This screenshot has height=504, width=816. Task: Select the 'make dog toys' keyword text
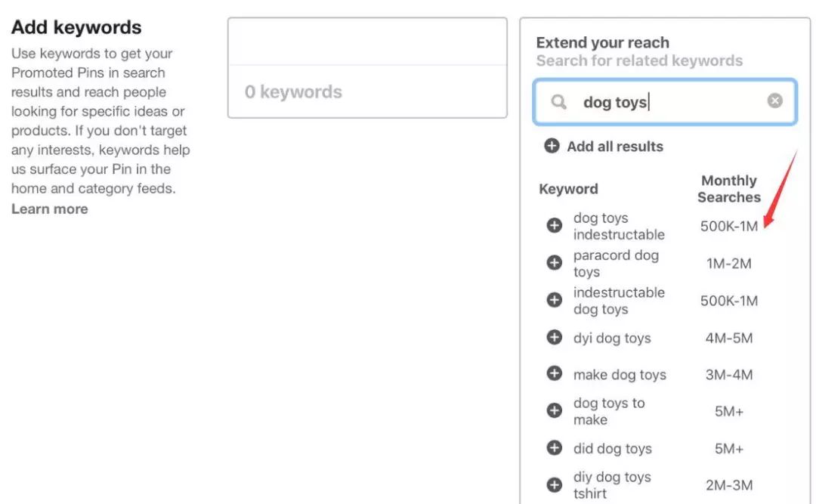[x=620, y=375]
